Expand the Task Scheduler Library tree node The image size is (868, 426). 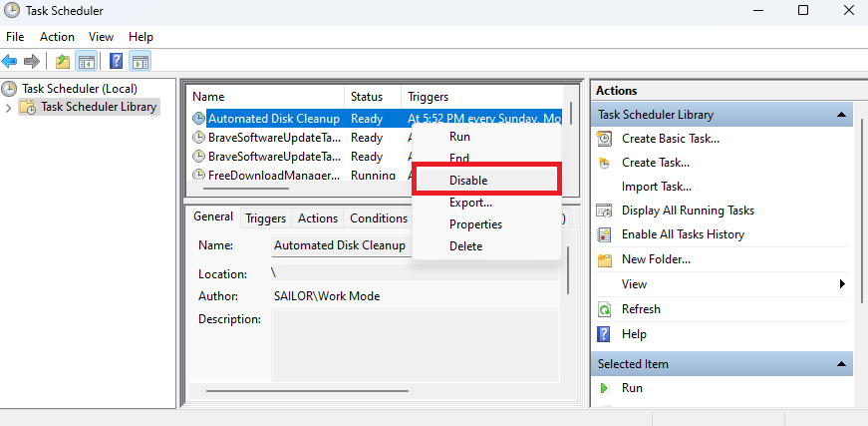click(x=8, y=108)
